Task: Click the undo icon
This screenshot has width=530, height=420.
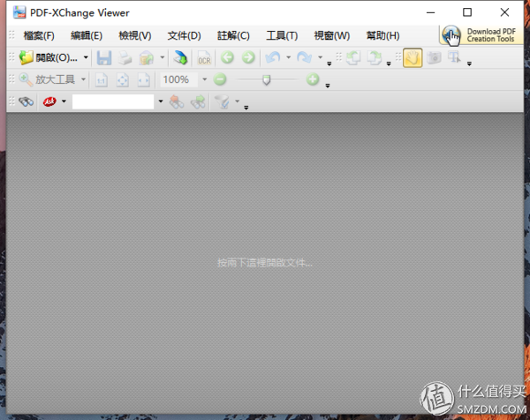Action: (273, 57)
